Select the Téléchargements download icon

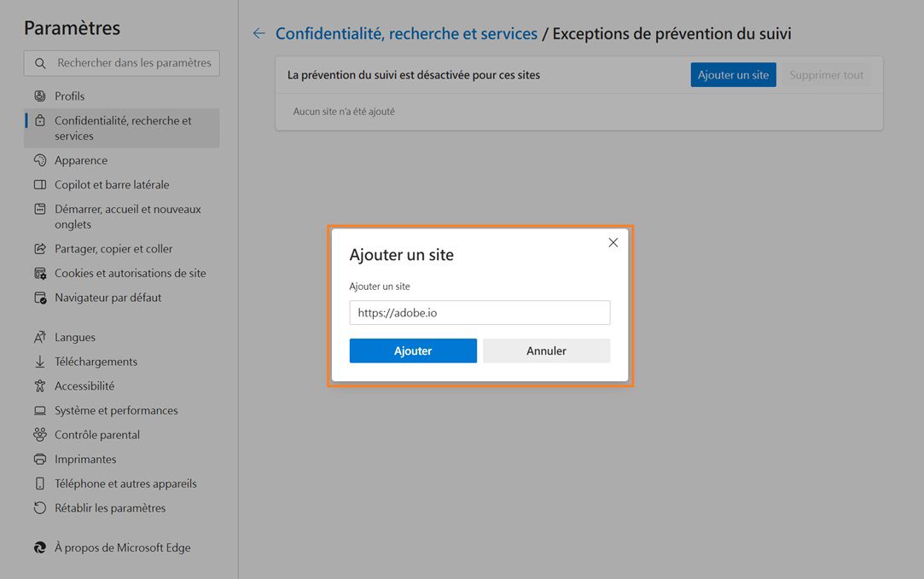click(x=40, y=361)
